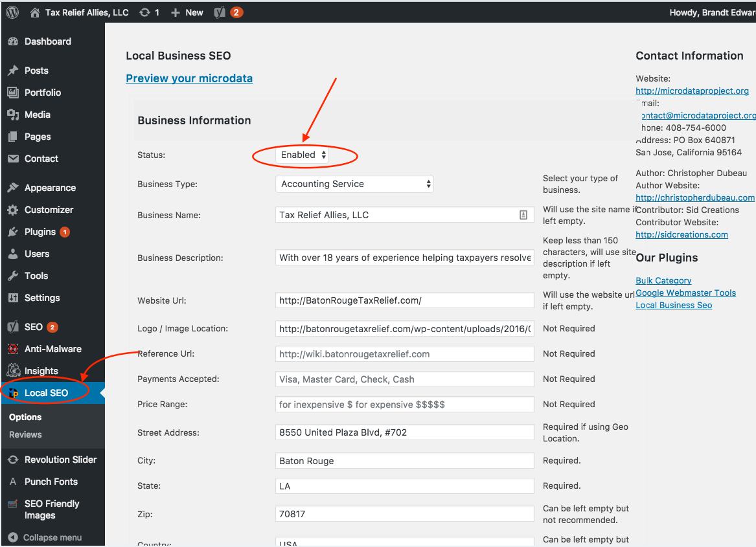Viewport: 756px width, 547px height.
Task: Open the christopherdubeau.com link
Action: pos(694,197)
